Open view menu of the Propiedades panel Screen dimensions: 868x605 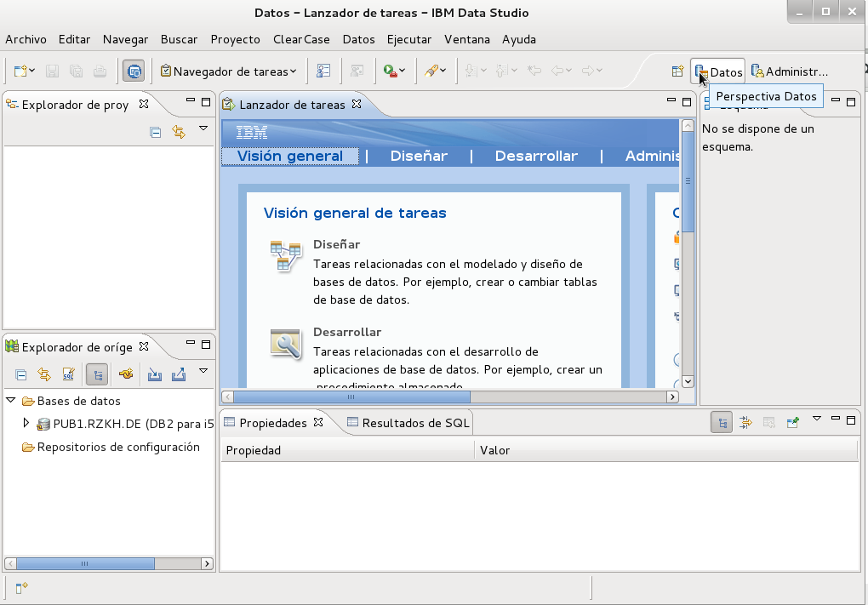pos(817,419)
